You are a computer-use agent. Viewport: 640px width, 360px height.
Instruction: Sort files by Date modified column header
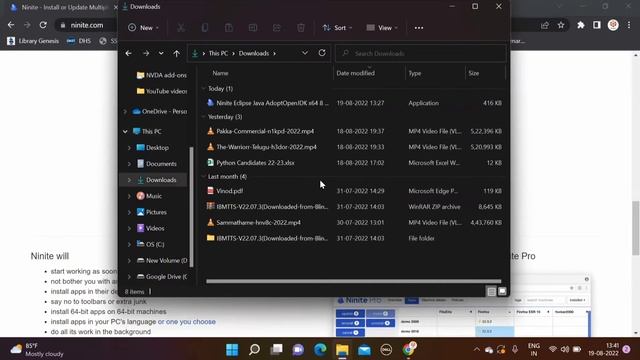(x=356, y=73)
